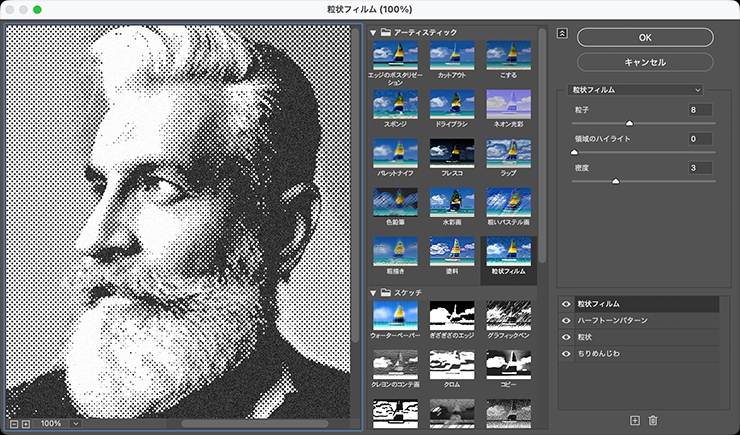The height and width of the screenshot is (435, 740).
Task: Toggle eye icon for ちりめんじわ layer
Action: click(566, 354)
